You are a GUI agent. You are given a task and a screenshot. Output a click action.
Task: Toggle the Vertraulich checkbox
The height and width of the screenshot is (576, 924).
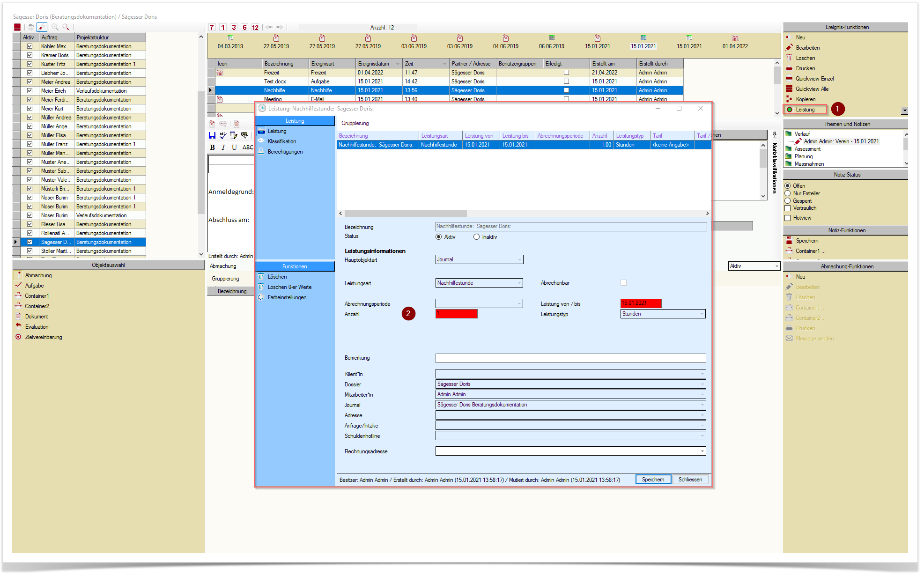787,208
